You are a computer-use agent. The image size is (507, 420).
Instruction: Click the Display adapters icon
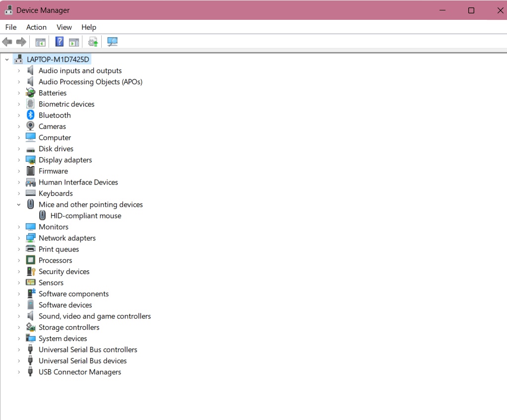click(x=30, y=160)
